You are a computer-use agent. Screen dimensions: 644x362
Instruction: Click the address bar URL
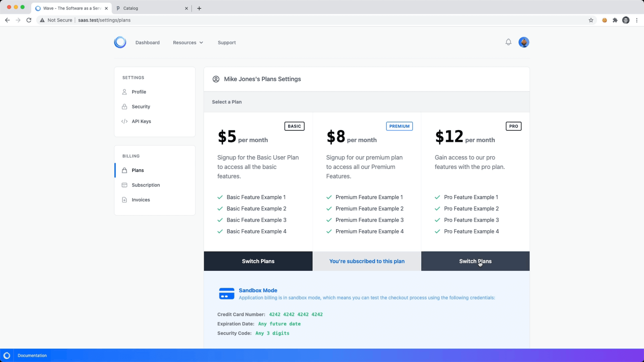104,20
